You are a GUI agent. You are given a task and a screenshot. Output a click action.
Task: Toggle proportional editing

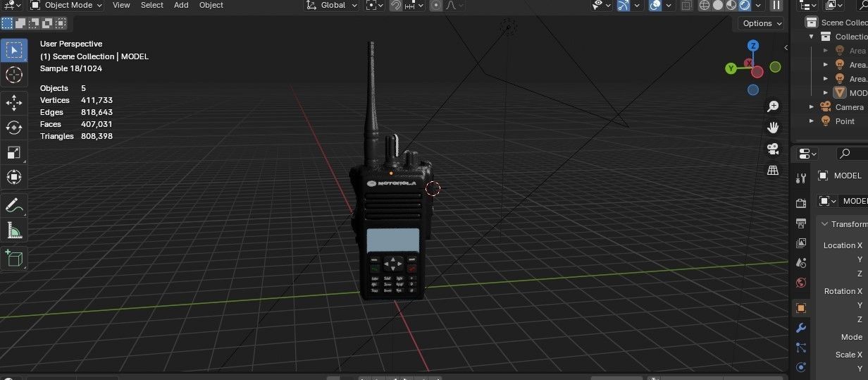tap(436, 5)
